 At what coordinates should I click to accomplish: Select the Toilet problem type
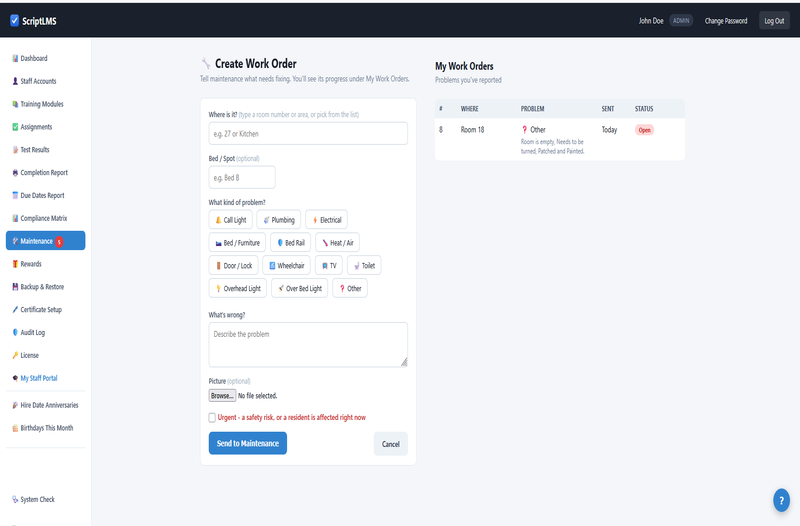364,266
